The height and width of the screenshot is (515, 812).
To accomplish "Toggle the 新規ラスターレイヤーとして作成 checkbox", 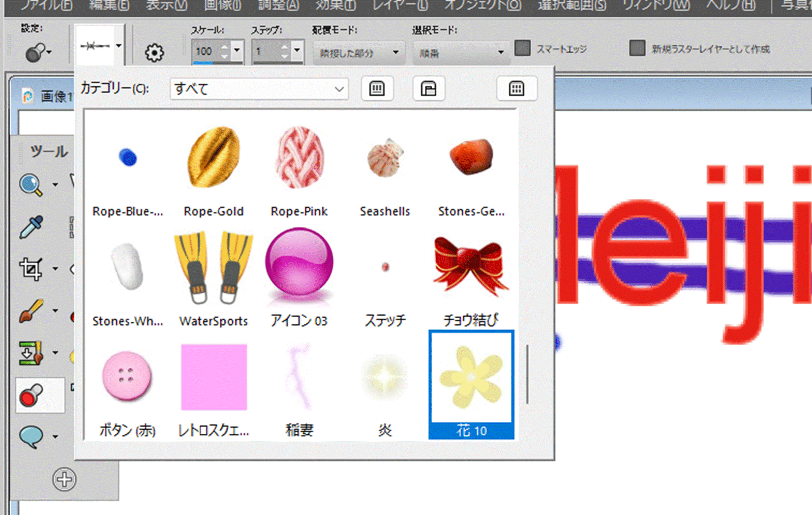I will click(x=637, y=48).
